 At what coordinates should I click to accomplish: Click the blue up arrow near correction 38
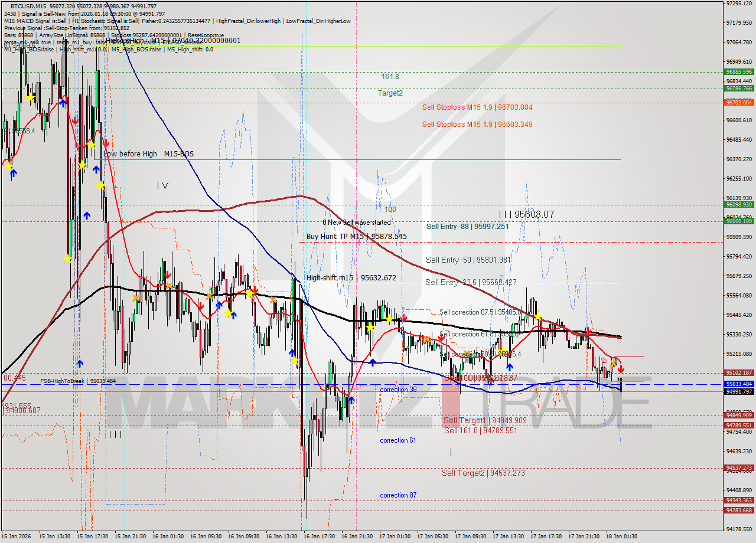(x=373, y=362)
